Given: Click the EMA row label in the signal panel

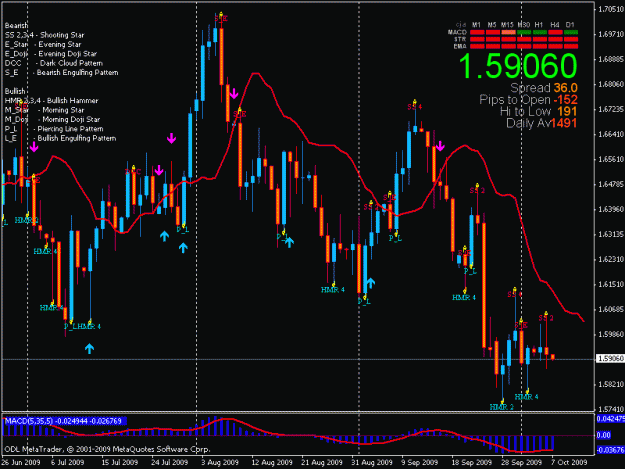Looking at the screenshot, I should [x=460, y=46].
